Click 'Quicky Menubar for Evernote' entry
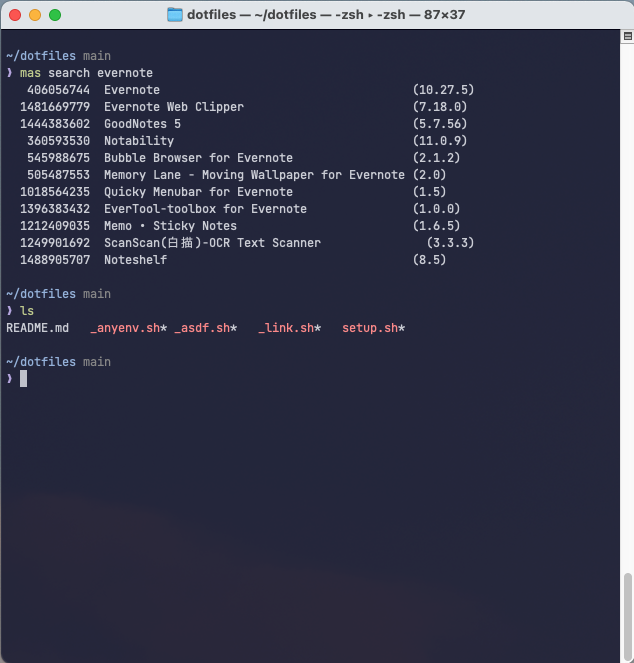Screen dimensions: 634x663 tap(198, 192)
